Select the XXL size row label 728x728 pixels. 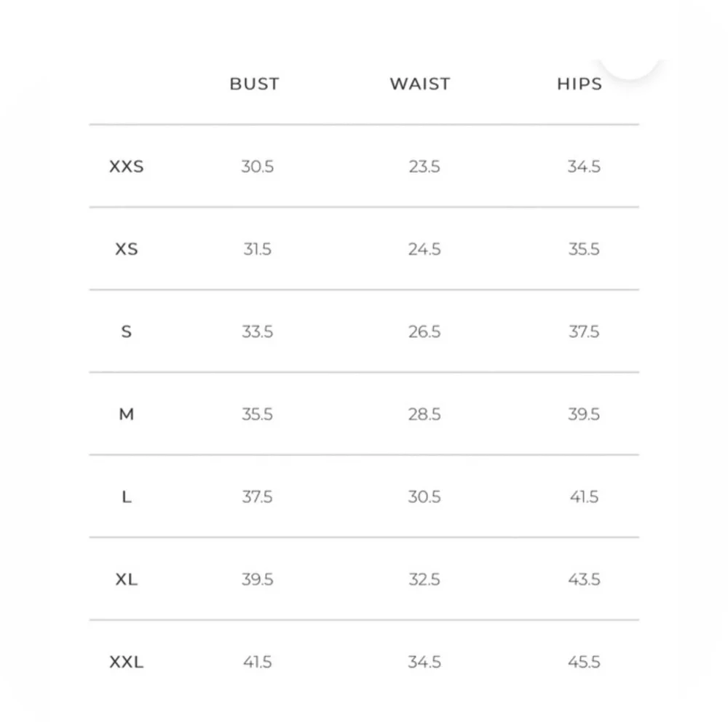tap(126, 662)
